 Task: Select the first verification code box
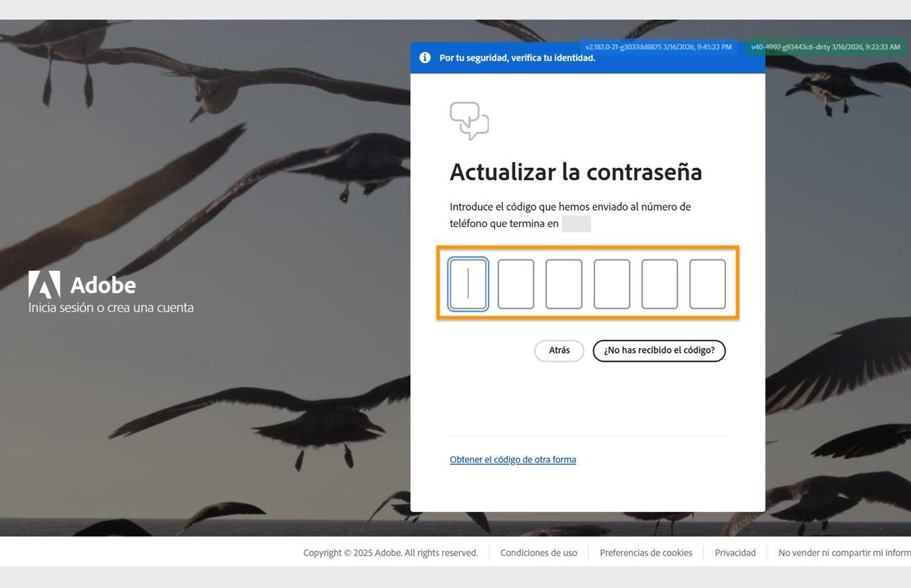(x=468, y=284)
